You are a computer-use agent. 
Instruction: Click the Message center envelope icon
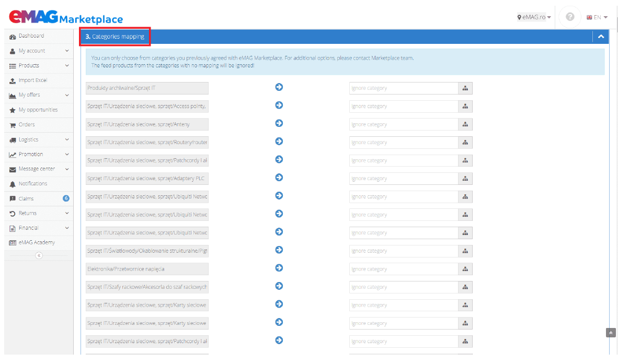click(x=13, y=170)
